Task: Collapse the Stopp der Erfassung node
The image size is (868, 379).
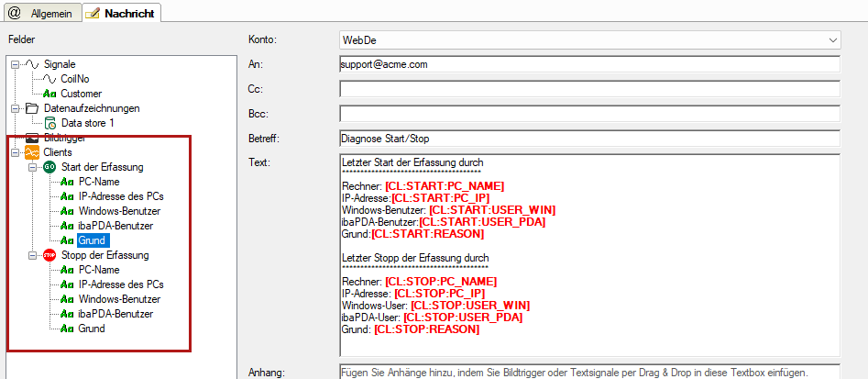Action: point(32,255)
